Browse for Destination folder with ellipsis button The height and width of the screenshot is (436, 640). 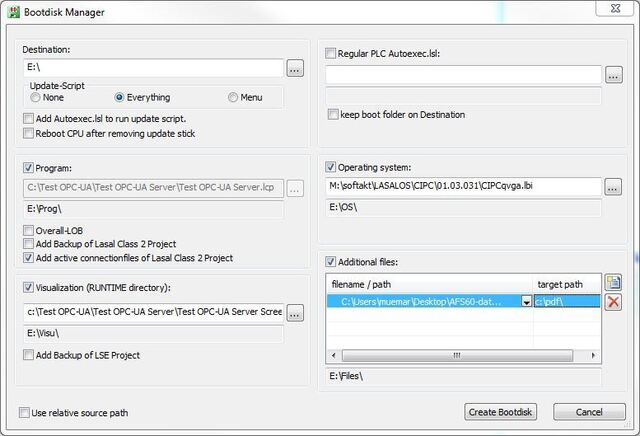pyautogui.click(x=295, y=69)
